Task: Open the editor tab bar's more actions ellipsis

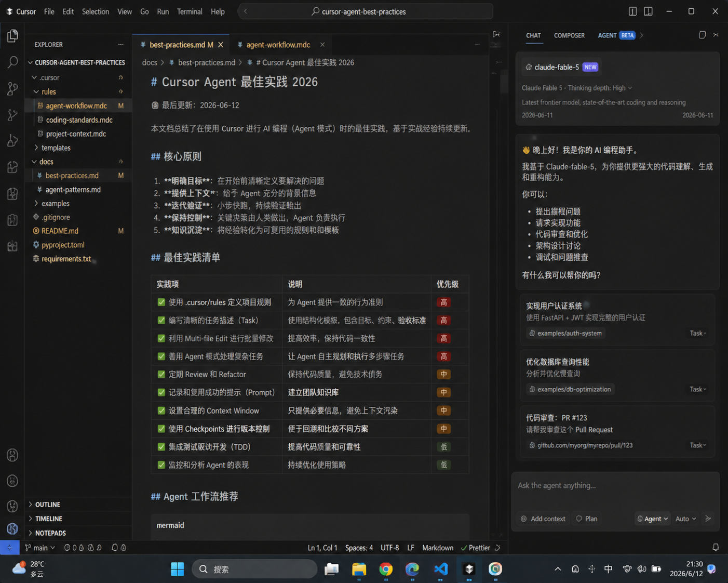Action: point(477,45)
